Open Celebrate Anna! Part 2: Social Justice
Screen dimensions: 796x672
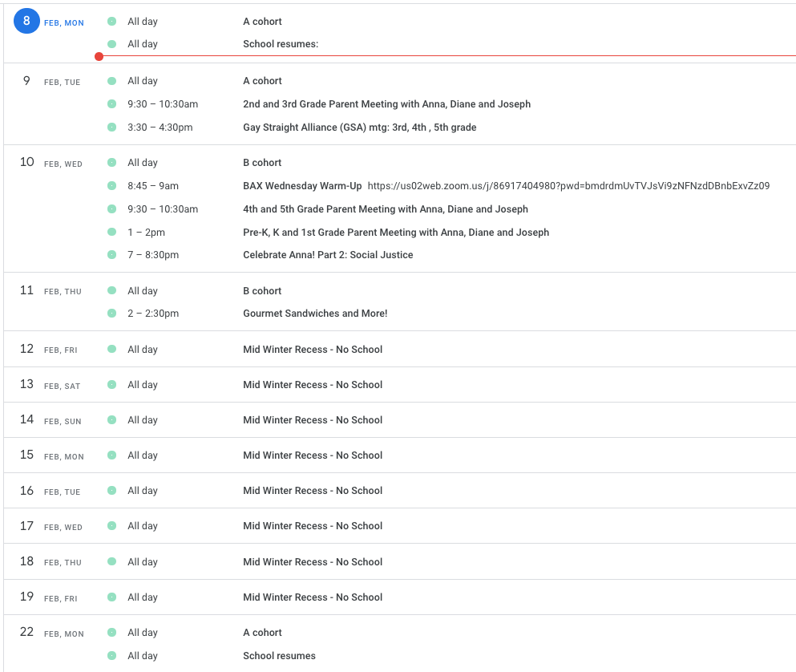328,255
